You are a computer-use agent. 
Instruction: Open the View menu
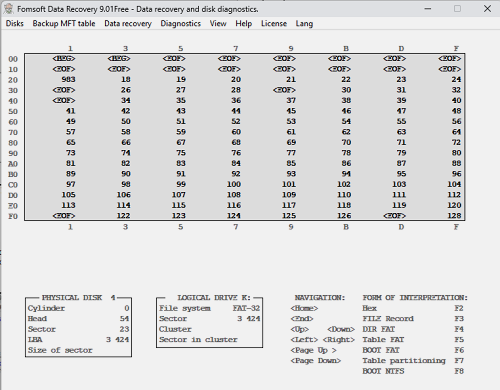(218, 24)
